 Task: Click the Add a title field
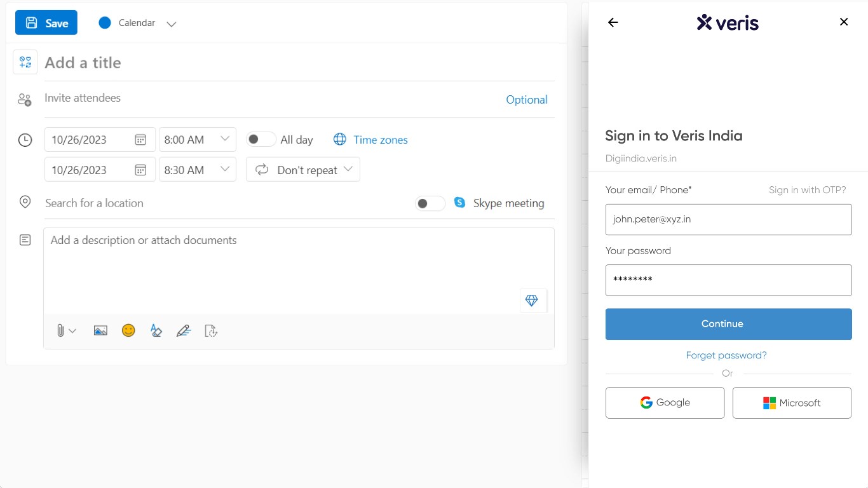(299, 63)
